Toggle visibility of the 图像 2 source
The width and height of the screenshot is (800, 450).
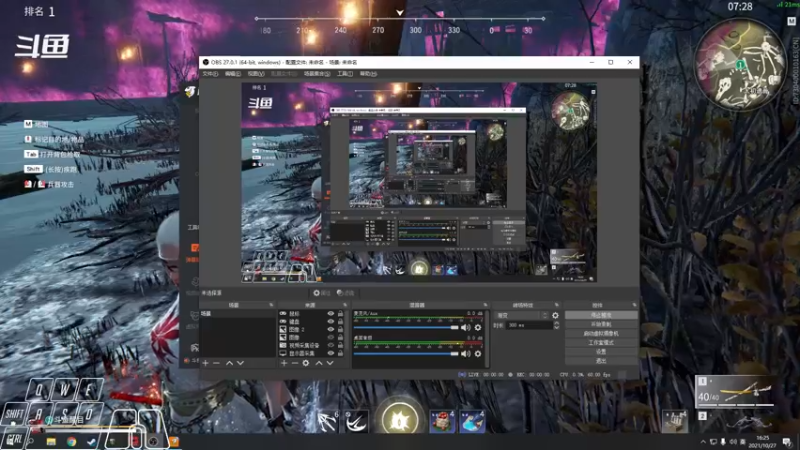331,330
